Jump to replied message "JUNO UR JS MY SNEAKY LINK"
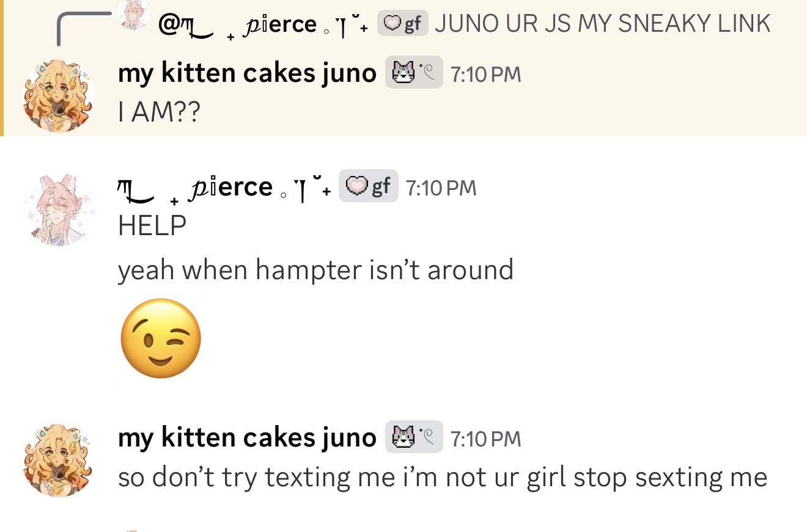The height and width of the screenshot is (532, 807). click(x=602, y=24)
